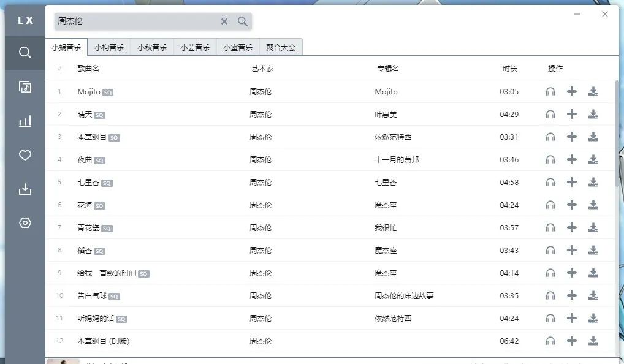This screenshot has height=364, width=624.
Task: Open the song list library icon
Action: tap(25, 87)
